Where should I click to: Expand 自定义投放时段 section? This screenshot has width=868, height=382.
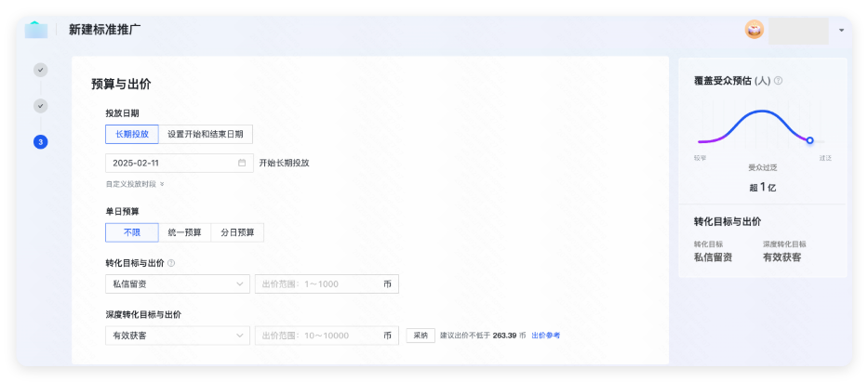point(135,184)
